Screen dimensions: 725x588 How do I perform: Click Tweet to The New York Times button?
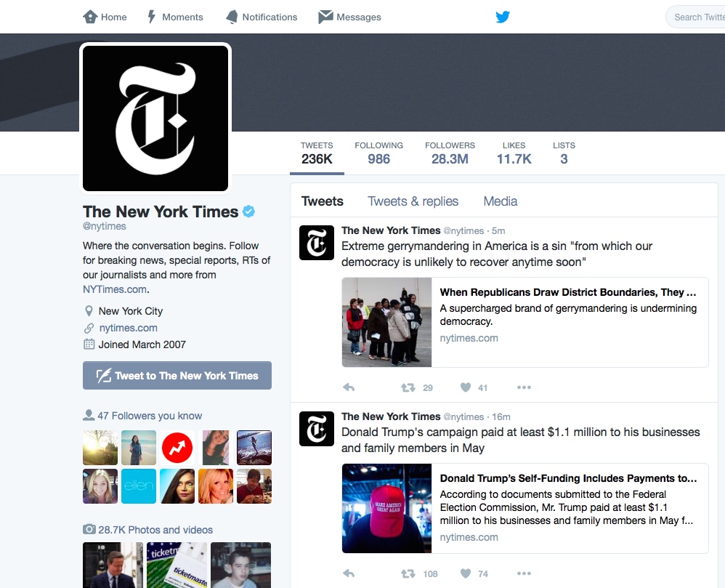point(177,375)
